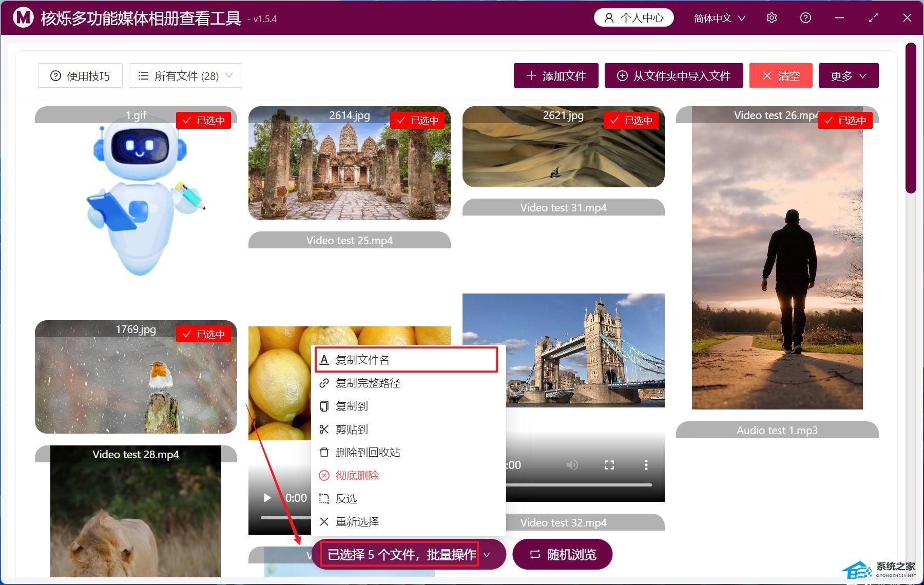The image size is (924, 585).
Task: Deselect the 已选中 badge on 1.gif
Action: click(203, 120)
